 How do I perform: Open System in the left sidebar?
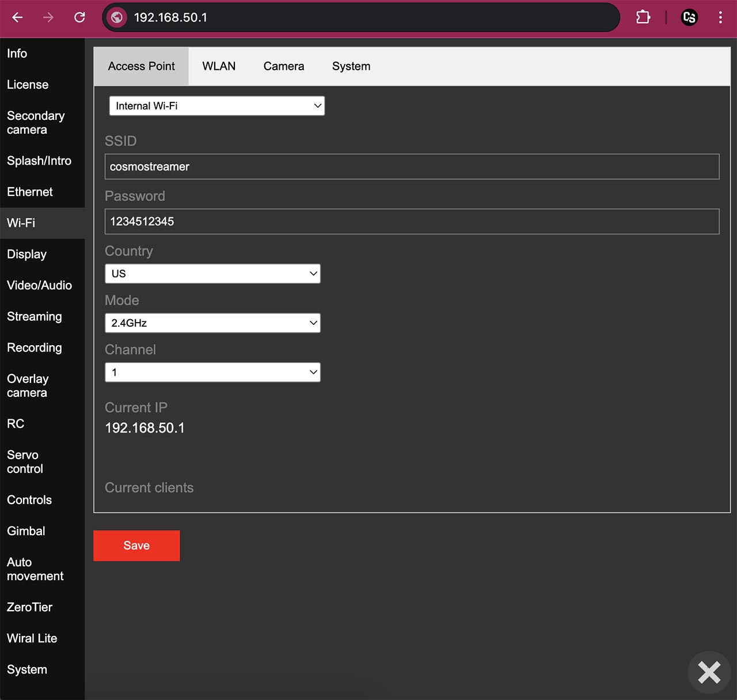[42, 669]
